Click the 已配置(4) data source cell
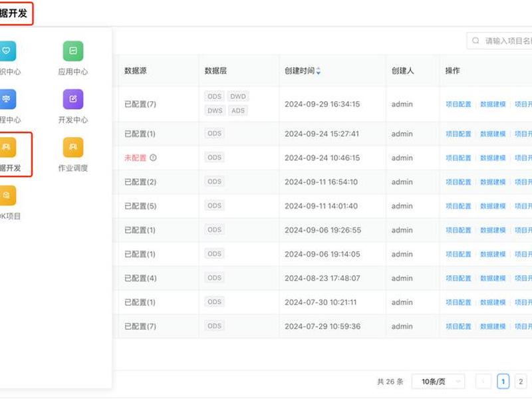 click(140, 278)
